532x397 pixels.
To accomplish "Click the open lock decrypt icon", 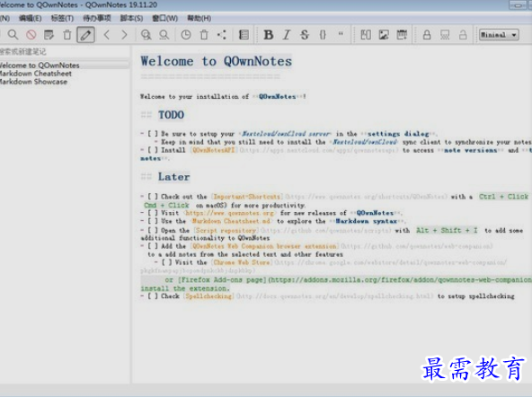I will coord(463,35).
